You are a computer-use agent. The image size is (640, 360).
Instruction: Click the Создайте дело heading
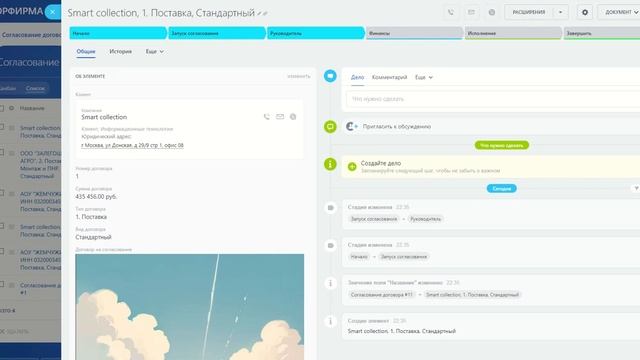click(381, 163)
